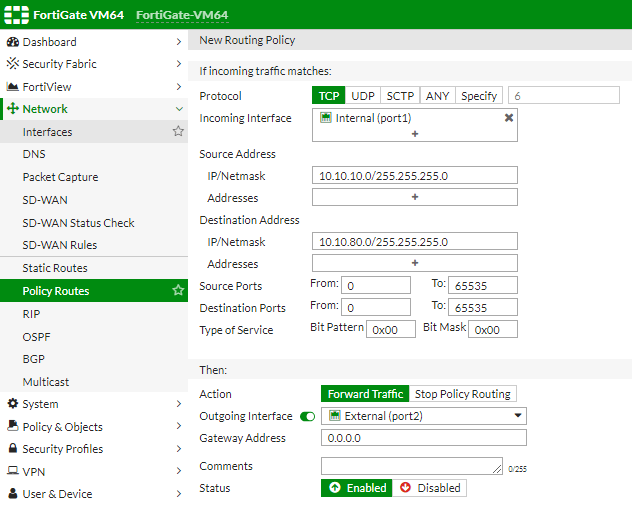632x509 pixels.
Task: Click the Dashboard gauge icon in sidebar
Action: pos(13,42)
